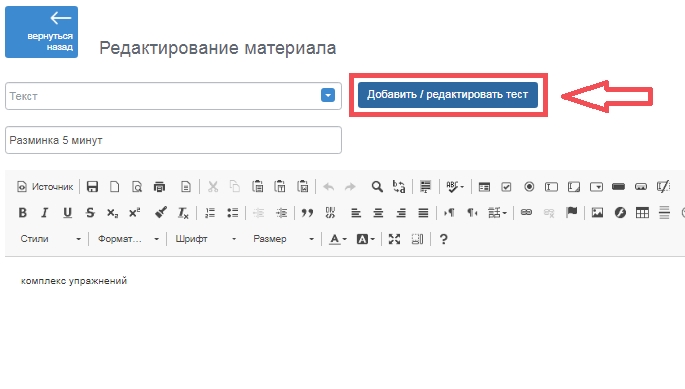Click the Redo arrow icon
Image resolution: width=685 pixels, height=389 pixels.
(350, 187)
